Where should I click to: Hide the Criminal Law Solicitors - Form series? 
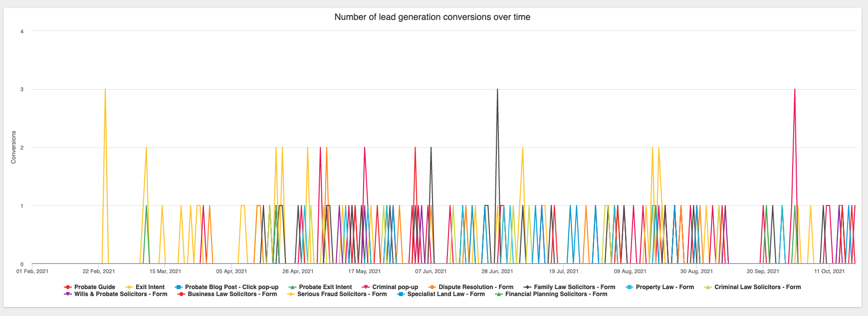[x=757, y=287]
